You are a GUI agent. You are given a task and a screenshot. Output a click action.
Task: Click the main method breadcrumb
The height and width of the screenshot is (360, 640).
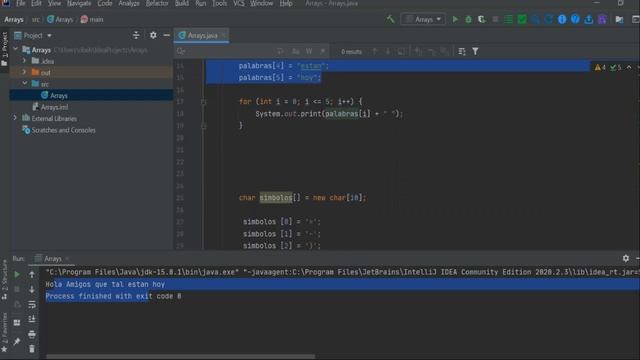coord(92,19)
